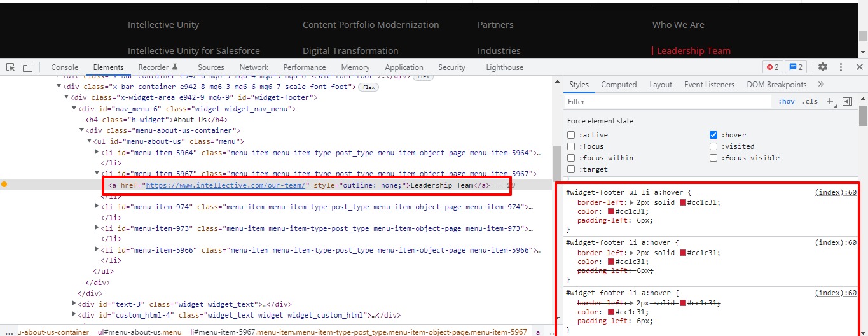Expand the text-3 widget div node
Image resolution: width=868 pixels, height=336 pixels.
[74, 304]
